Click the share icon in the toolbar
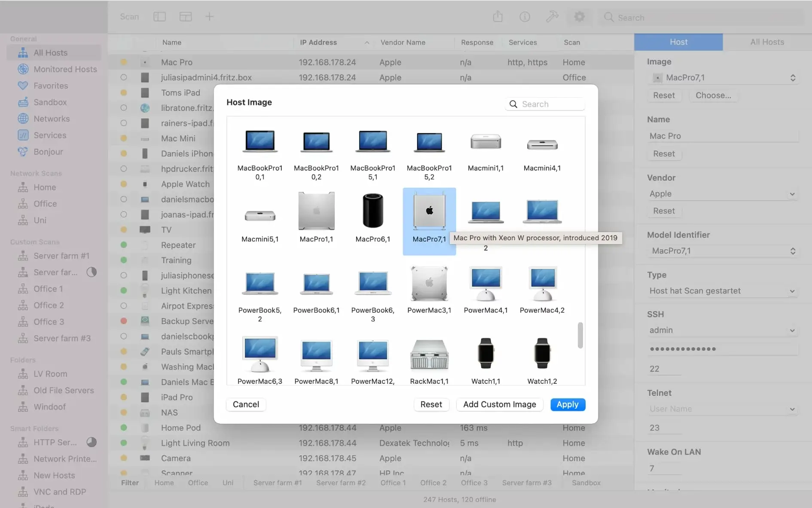This screenshot has width=812, height=508. pos(498,17)
